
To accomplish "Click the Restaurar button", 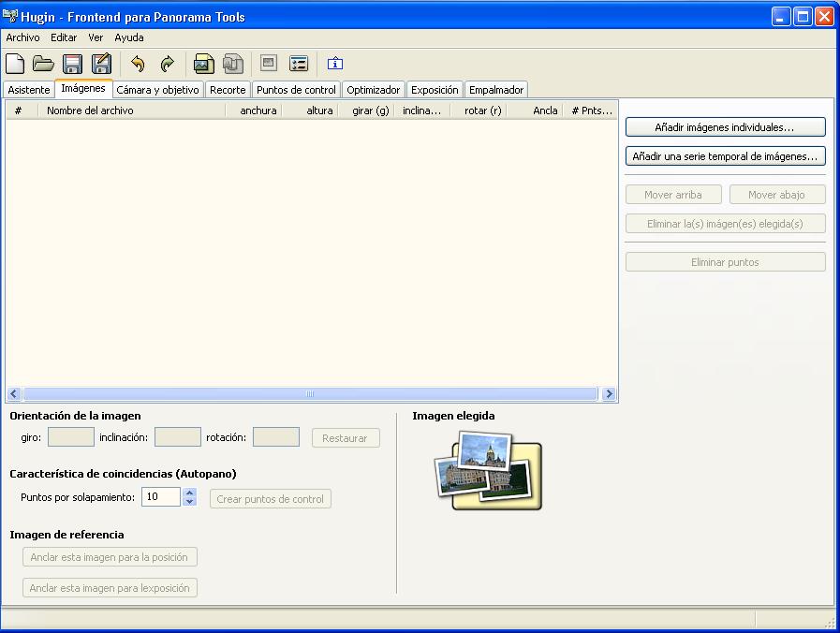I will 346,438.
